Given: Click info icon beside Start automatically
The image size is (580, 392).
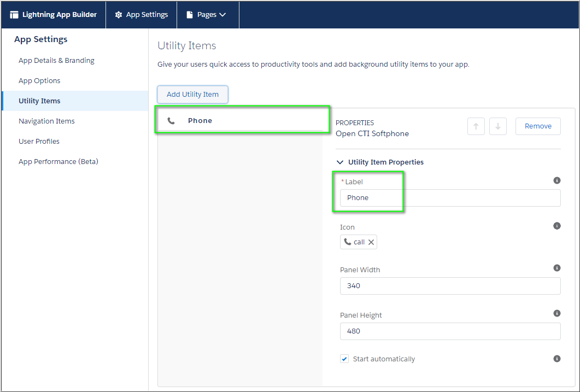Looking at the screenshot, I should point(556,359).
